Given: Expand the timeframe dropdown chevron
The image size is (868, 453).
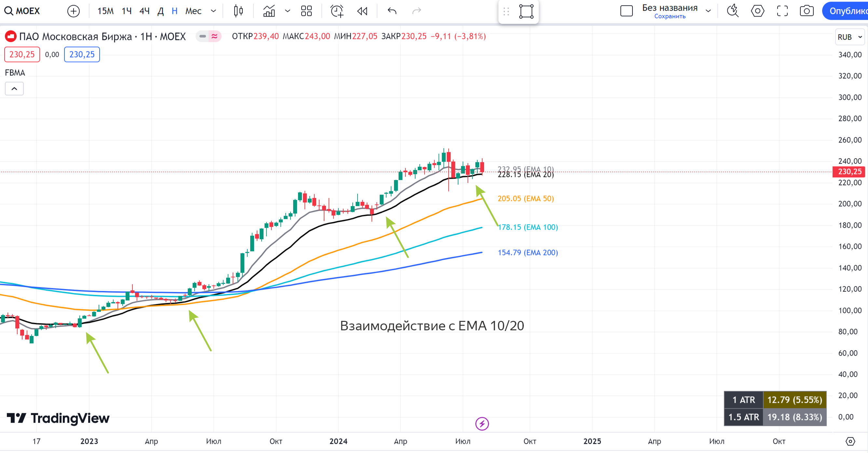Looking at the screenshot, I should (x=213, y=11).
